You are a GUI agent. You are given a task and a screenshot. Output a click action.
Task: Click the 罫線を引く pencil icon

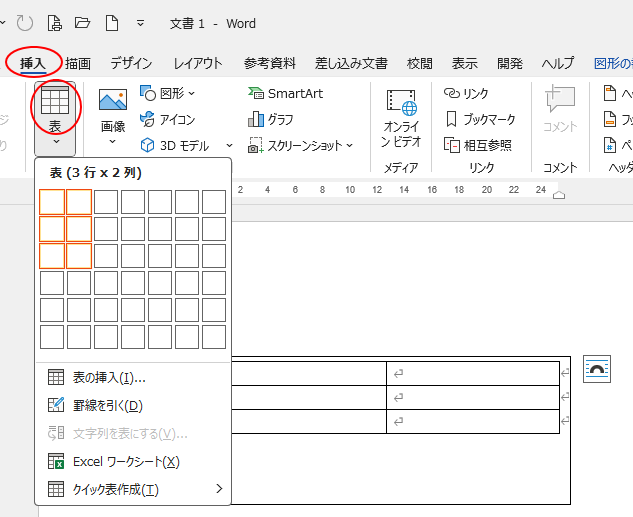tap(56, 405)
